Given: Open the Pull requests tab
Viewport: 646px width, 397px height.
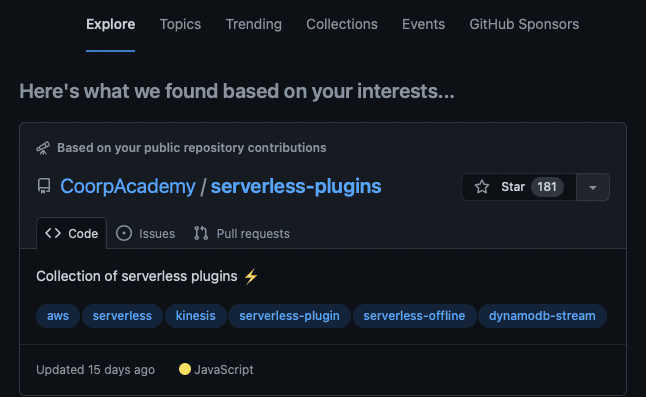Looking at the screenshot, I should tap(242, 234).
